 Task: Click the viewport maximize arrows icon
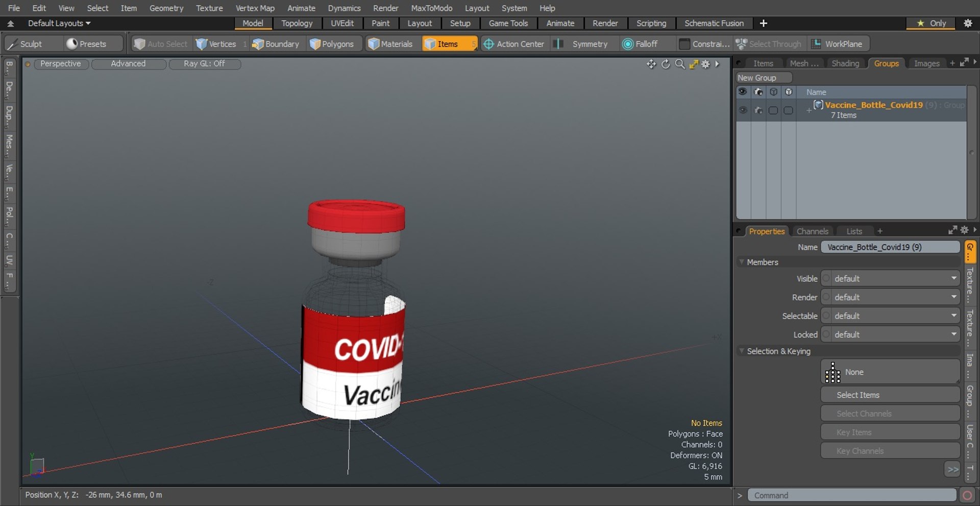click(694, 64)
